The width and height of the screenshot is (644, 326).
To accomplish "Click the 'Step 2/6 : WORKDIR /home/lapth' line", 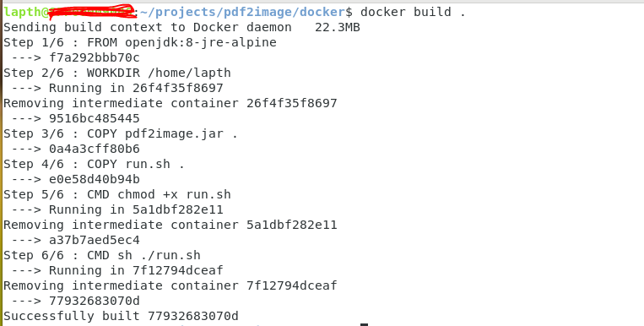I will [x=117, y=73].
